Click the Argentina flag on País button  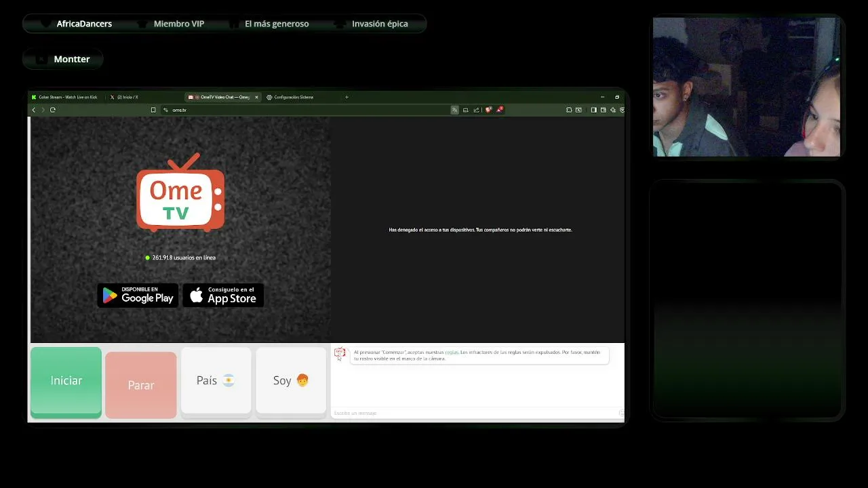pos(229,380)
